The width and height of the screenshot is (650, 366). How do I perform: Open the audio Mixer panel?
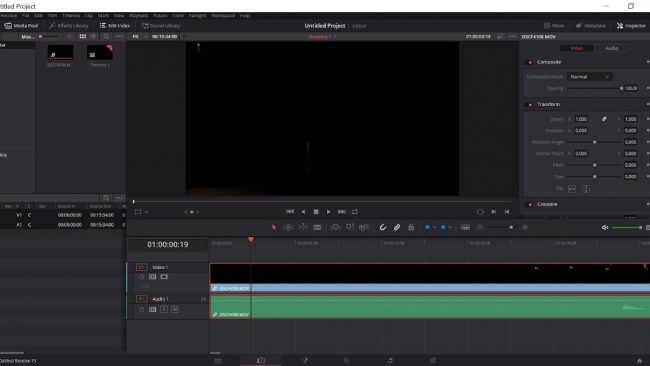(x=554, y=26)
